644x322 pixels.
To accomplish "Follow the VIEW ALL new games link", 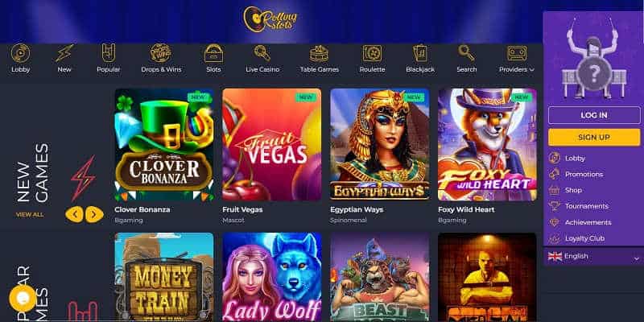I will point(30,214).
